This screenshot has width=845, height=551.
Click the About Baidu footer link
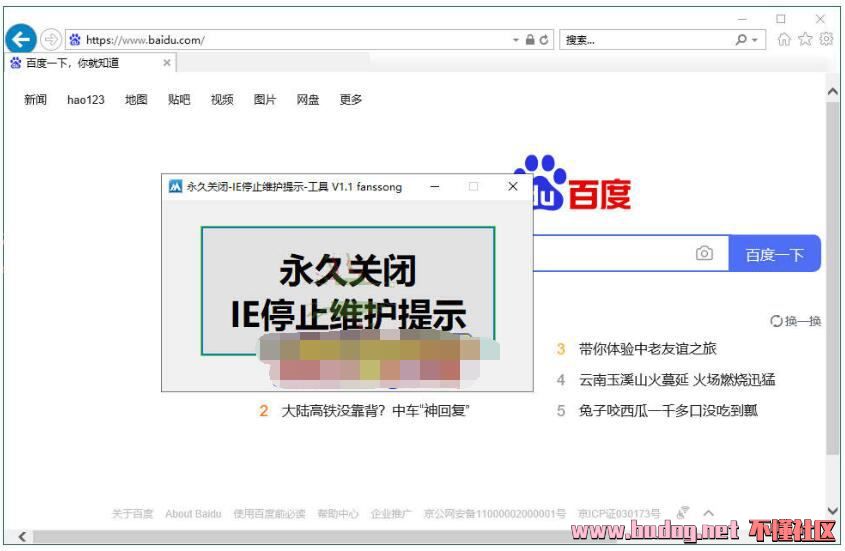click(193, 514)
